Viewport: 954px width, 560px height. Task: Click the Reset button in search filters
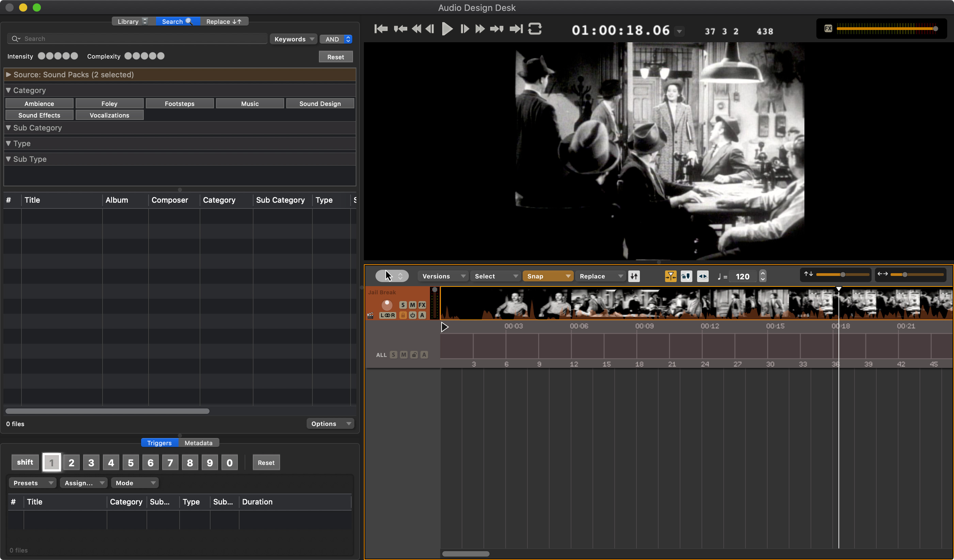pyautogui.click(x=335, y=57)
